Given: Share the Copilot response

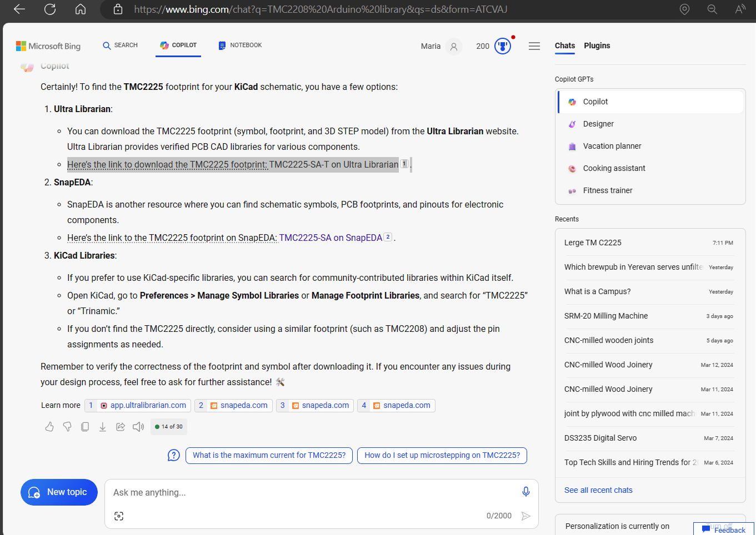Looking at the screenshot, I should point(121,427).
